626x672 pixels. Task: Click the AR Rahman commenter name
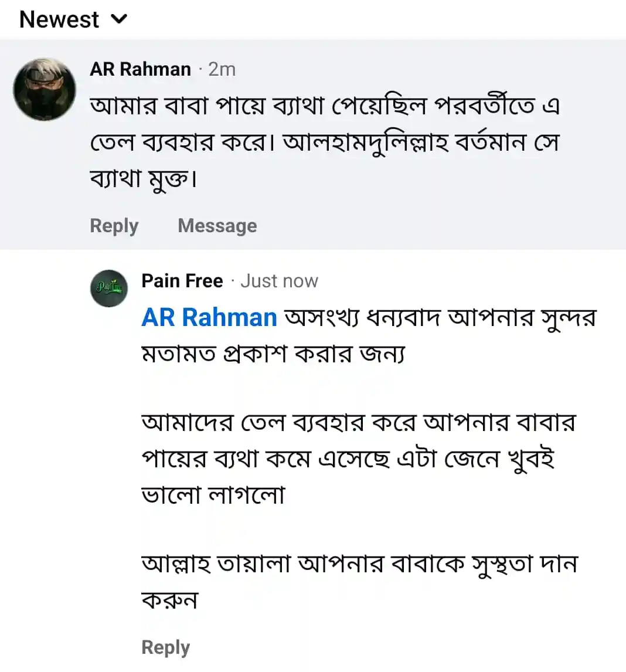click(140, 69)
